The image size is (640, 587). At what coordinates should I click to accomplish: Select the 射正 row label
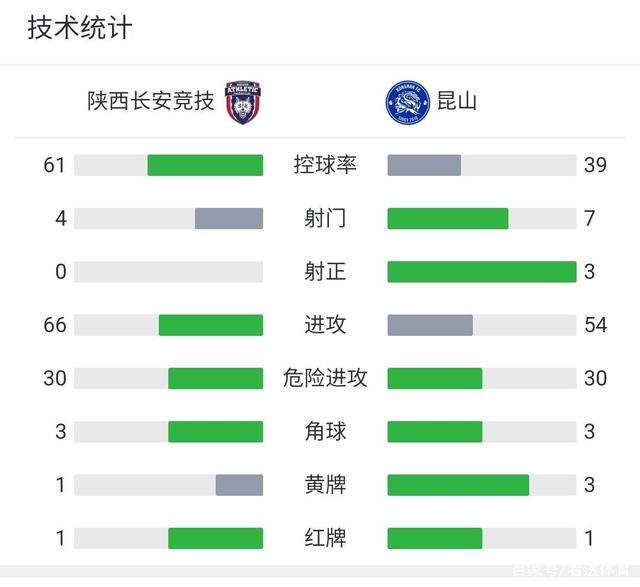[x=325, y=272]
